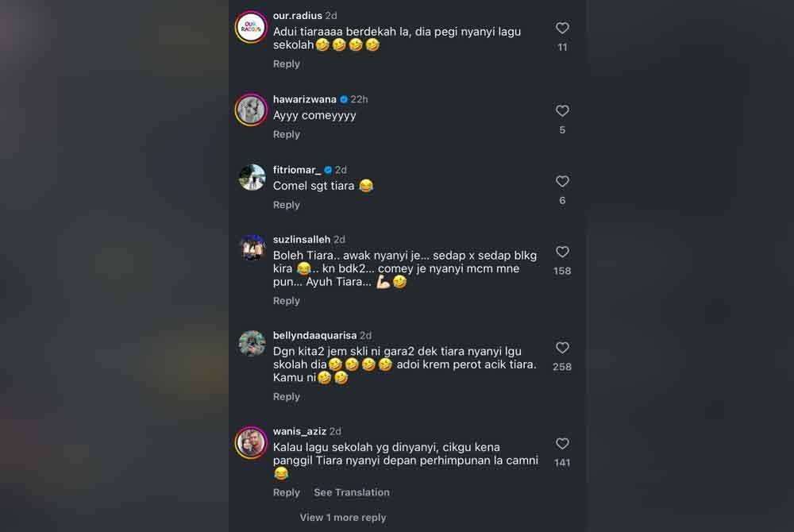
Task: Toggle like on wanis_aziz's comment
Action: (562, 443)
